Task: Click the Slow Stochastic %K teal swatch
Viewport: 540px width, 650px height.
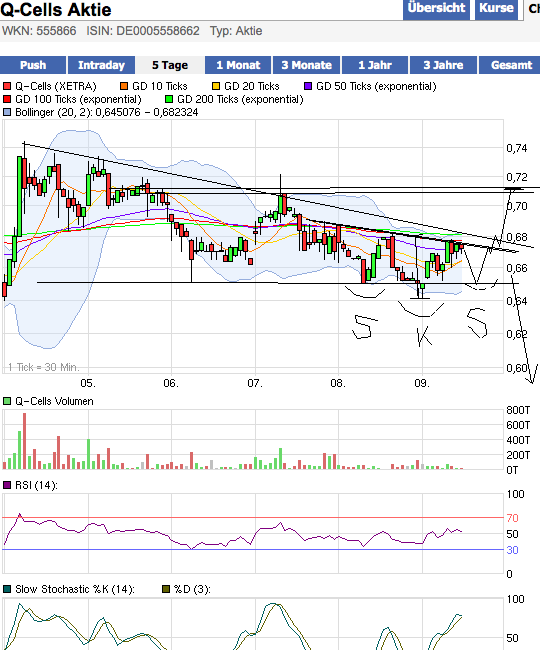Action: point(7,589)
